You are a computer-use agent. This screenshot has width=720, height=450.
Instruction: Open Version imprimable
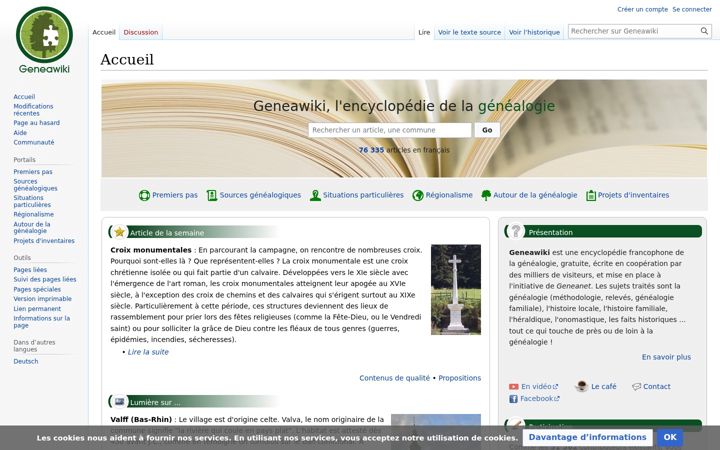pyautogui.click(x=42, y=299)
